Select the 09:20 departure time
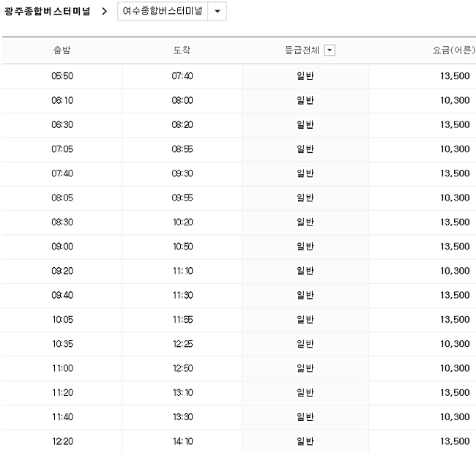Viewport: 476px width, 453px height. click(x=62, y=271)
